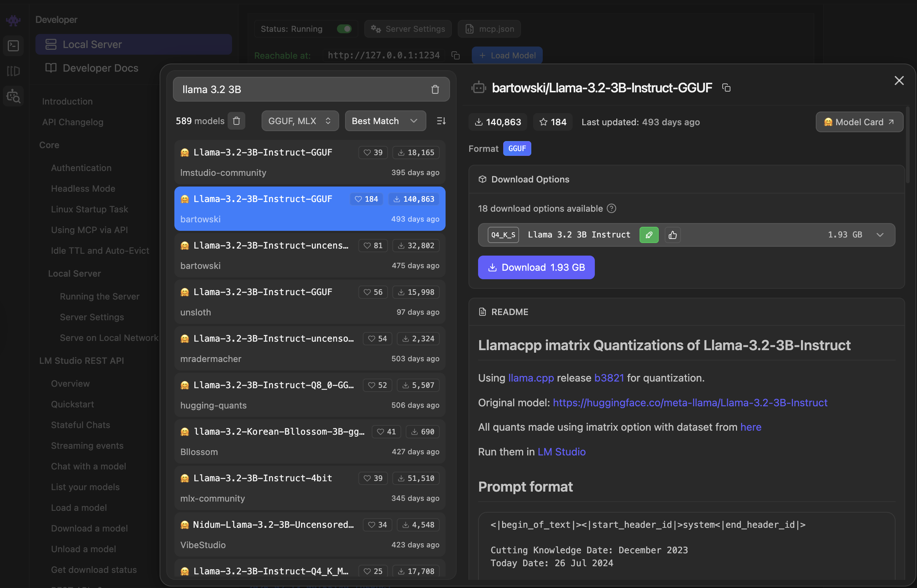Clear the search field with trash icon

pyautogui.click(x=434, y=89)
